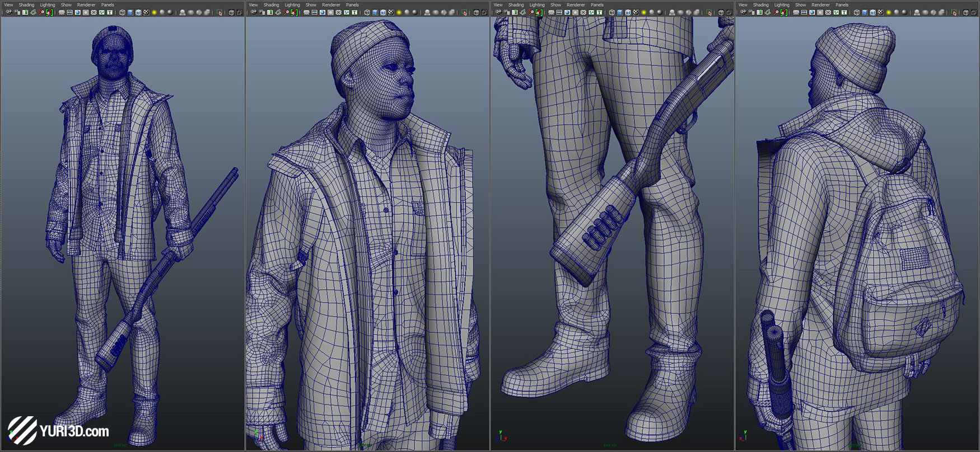Click shadows sphere icon in full-body view panel

coord(162,12)
